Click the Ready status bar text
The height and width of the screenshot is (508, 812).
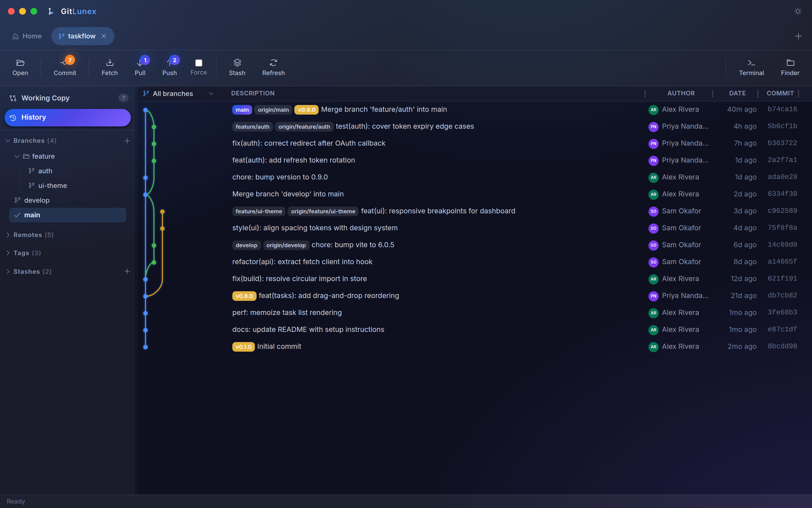tap(16, 501)
